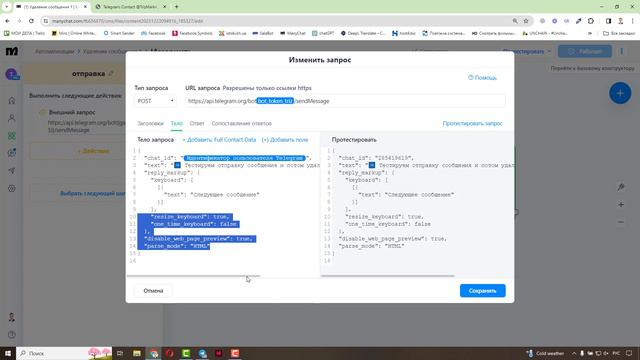640x360 pixels.
Task: Expand the system tray hidden icons chevron
Action: click(x=574, y=353)
